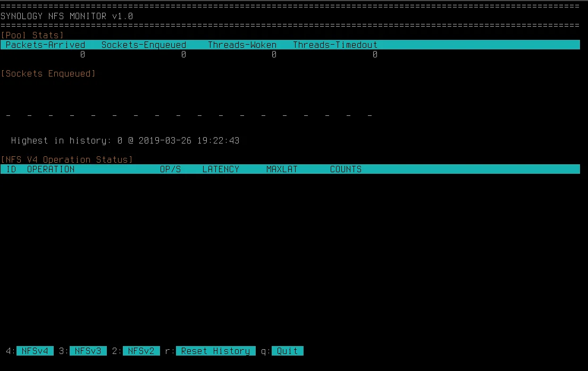Click the [Sockets Enqueued] section label
This screenshot has width=588, height=371.
[x=48, y=73]
